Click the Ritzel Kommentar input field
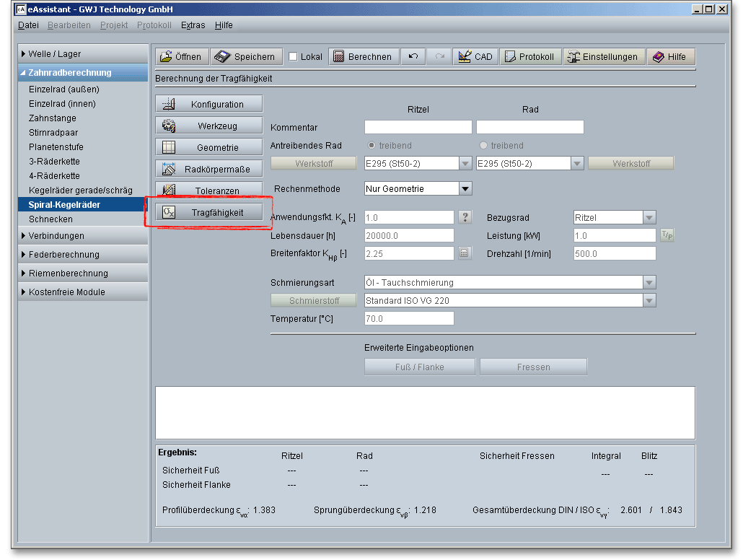Viewport: 743px width, 560px height. (418, 128)
